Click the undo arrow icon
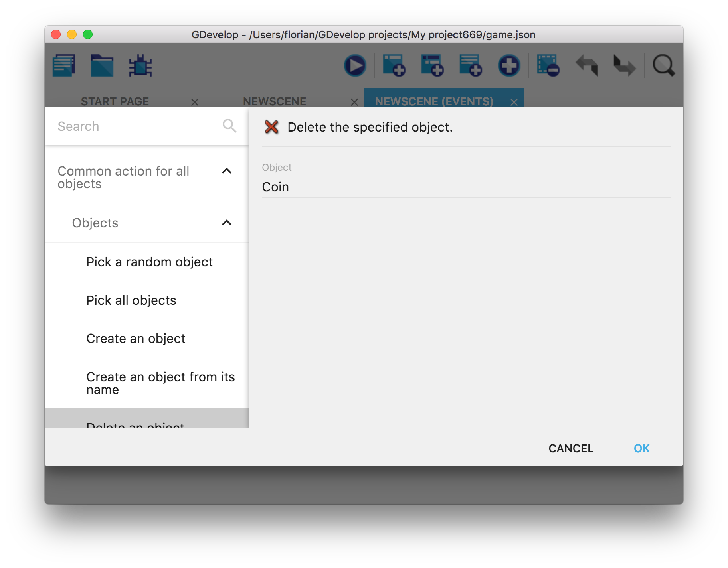The width and height of the screenshot is (728, 568). 587,65
